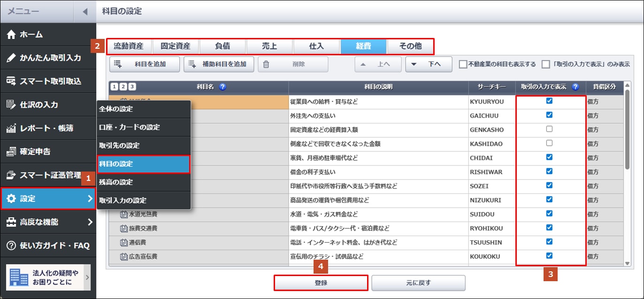Click the 確定申告 calculator icon
This screenshot has height=299, width=644.
11,152
